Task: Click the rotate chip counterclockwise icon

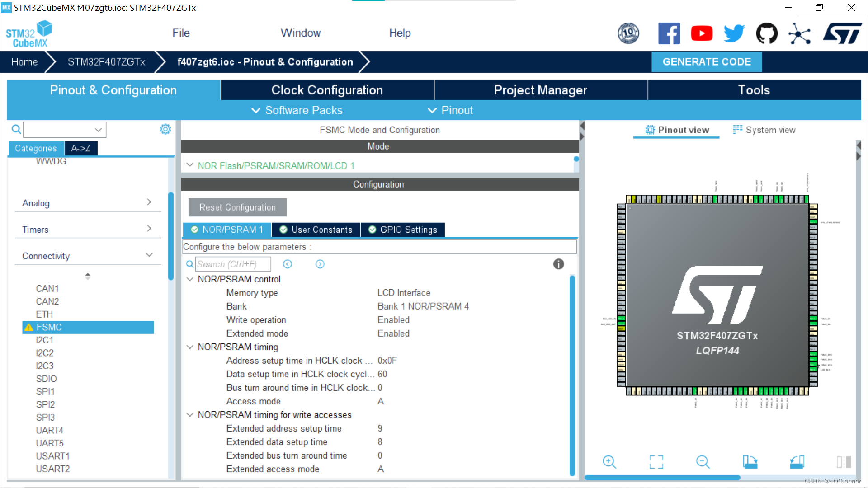Action: click(x=797, y=461)
